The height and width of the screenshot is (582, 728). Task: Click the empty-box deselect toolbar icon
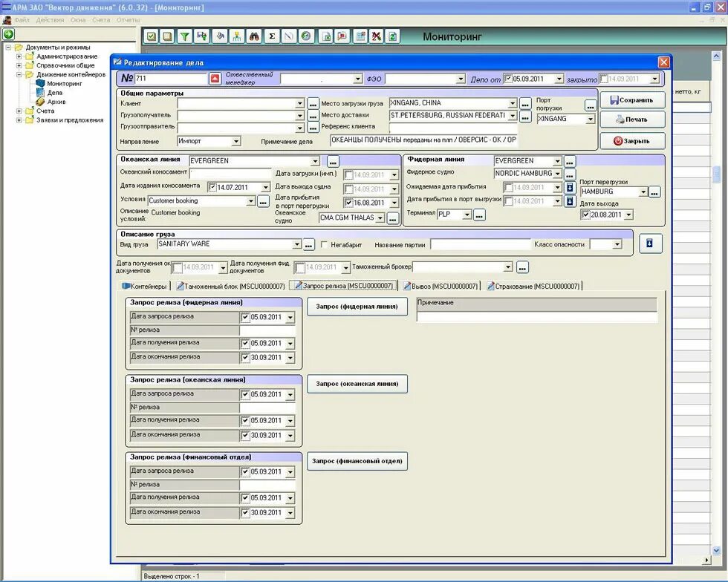(167, 36)
